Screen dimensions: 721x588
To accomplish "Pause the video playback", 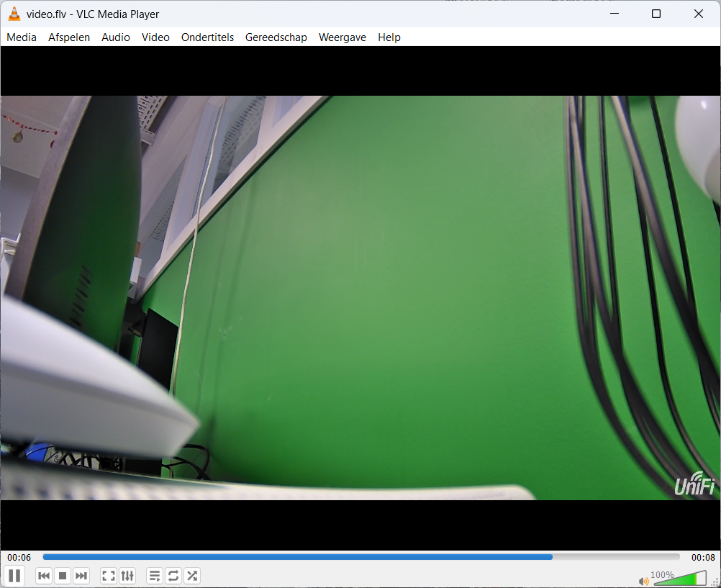I will tap(14, 576).
